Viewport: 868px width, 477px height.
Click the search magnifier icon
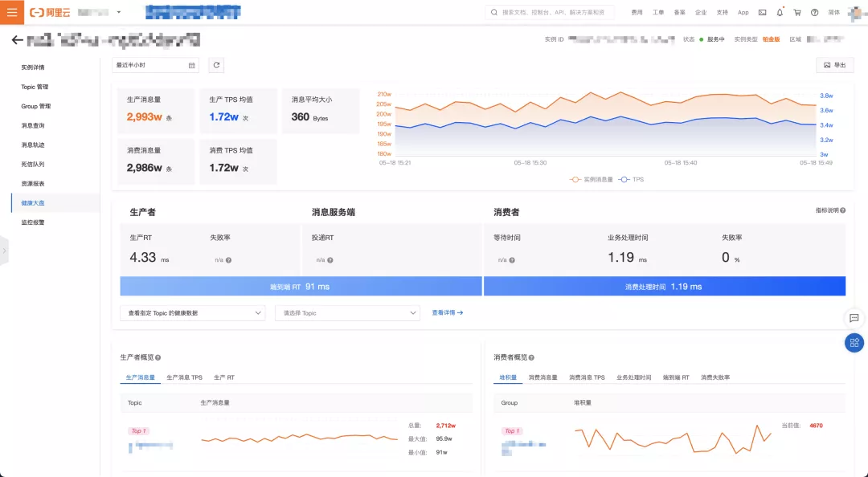tap(493, 12)
